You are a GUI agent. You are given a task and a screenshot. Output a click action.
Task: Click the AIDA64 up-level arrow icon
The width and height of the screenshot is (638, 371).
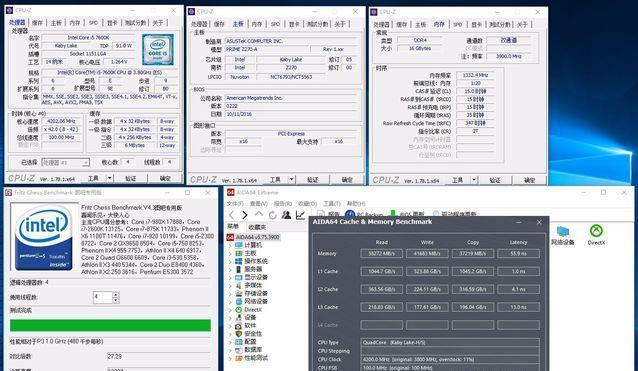(x=258, y=214)
